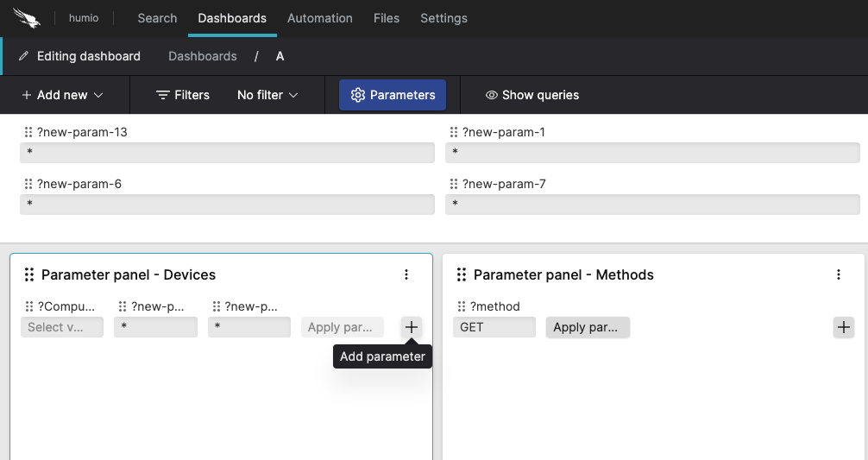Open three-dot menu of Devices panel
Screen dimensions: 868x460
click(x=406, y=274)
